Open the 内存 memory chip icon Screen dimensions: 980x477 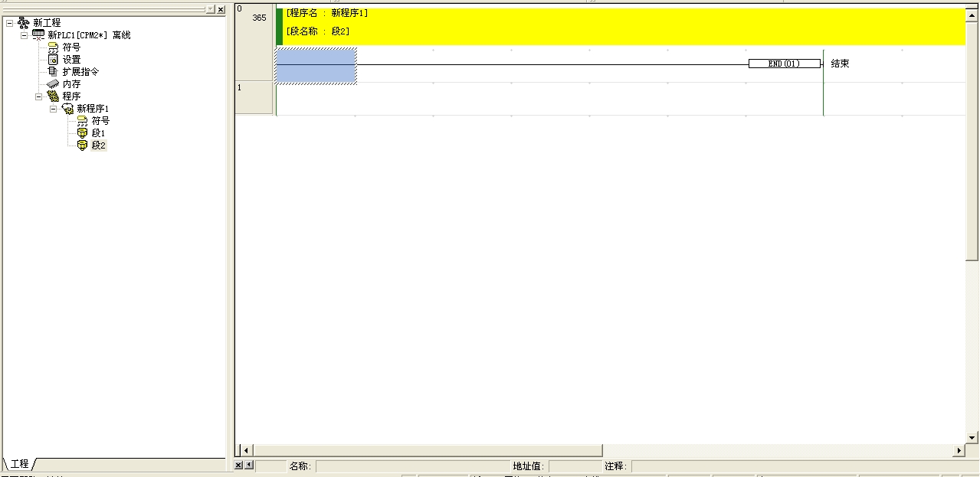coord(53,84)
